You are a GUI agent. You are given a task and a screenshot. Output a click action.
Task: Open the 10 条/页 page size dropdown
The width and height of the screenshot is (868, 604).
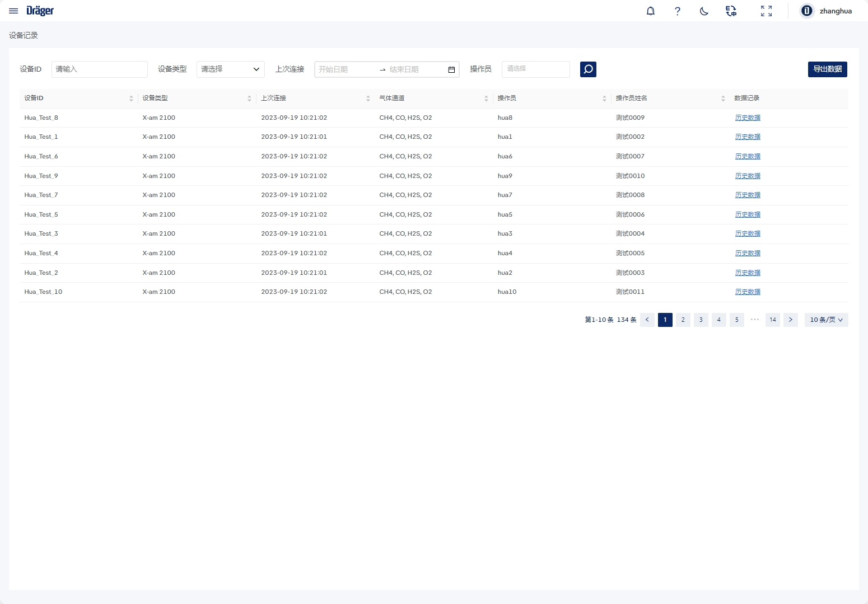(826, 320)
